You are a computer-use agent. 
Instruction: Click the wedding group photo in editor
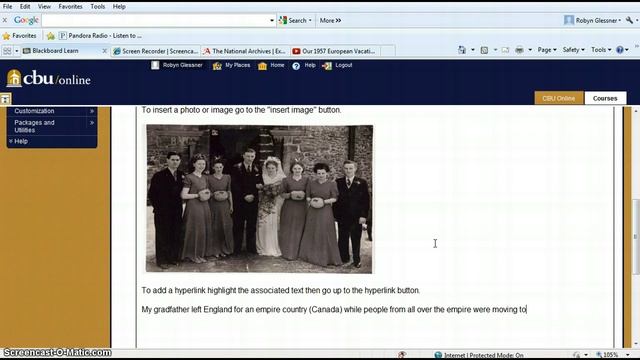point(259,199)
